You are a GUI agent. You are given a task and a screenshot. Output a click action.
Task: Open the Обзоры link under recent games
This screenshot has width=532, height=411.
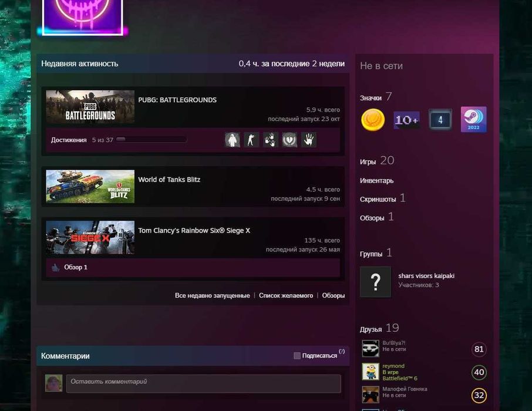(333, 295)
